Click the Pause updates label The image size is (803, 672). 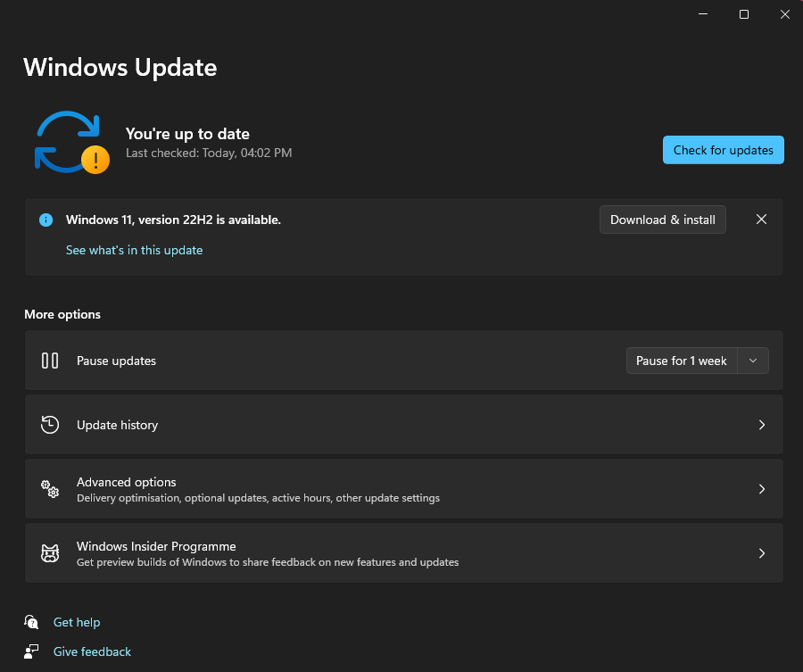[x=116, y=361]
